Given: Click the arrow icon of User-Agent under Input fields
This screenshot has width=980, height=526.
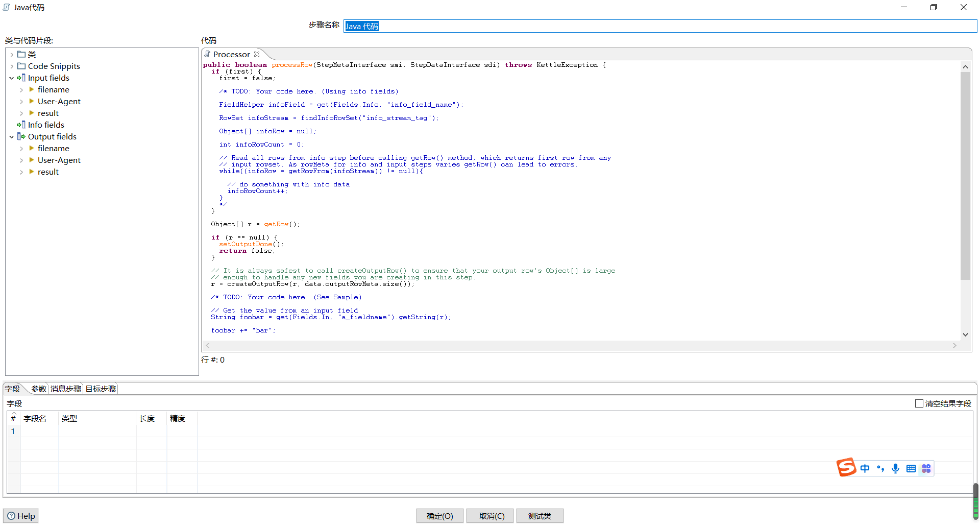Looking at the screenshot, I should tap(32, 101).
